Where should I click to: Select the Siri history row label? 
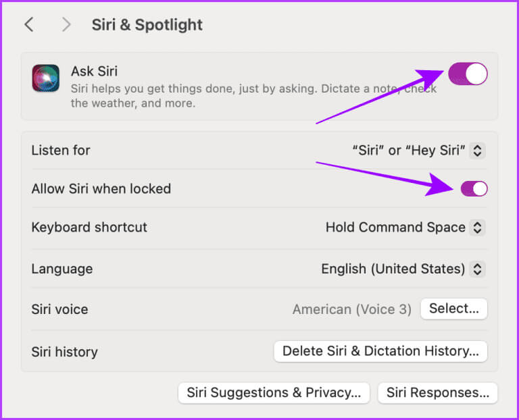coord(64,352)
